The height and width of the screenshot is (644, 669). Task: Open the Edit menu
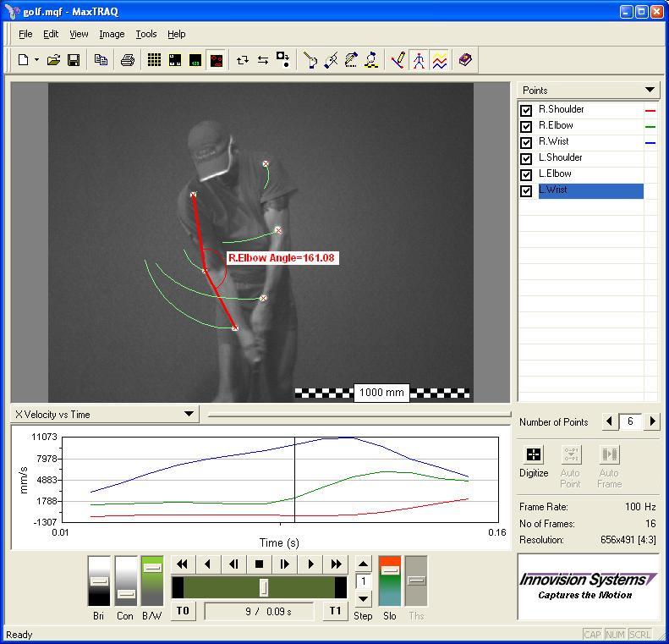[x=51, y=34]
